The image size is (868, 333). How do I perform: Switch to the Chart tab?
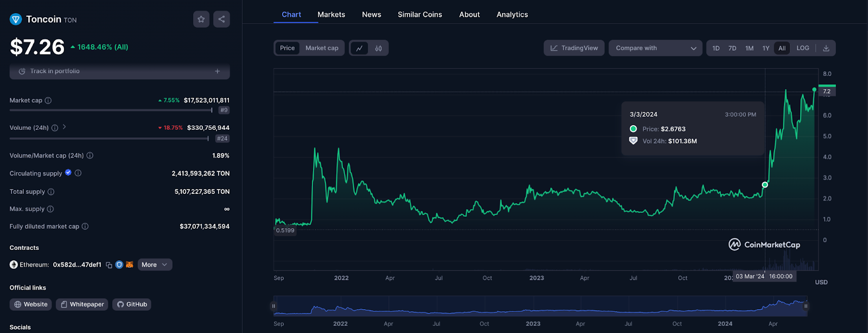pos(291,15)
